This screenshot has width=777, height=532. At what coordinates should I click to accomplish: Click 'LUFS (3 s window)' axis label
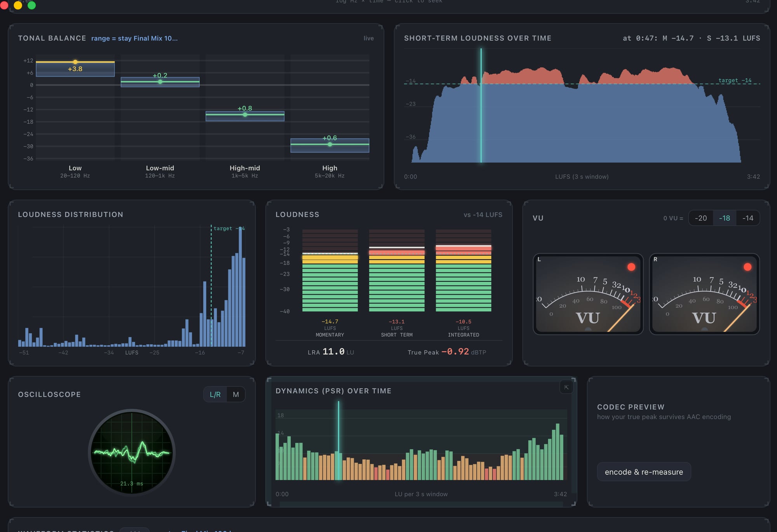(582, 177)
